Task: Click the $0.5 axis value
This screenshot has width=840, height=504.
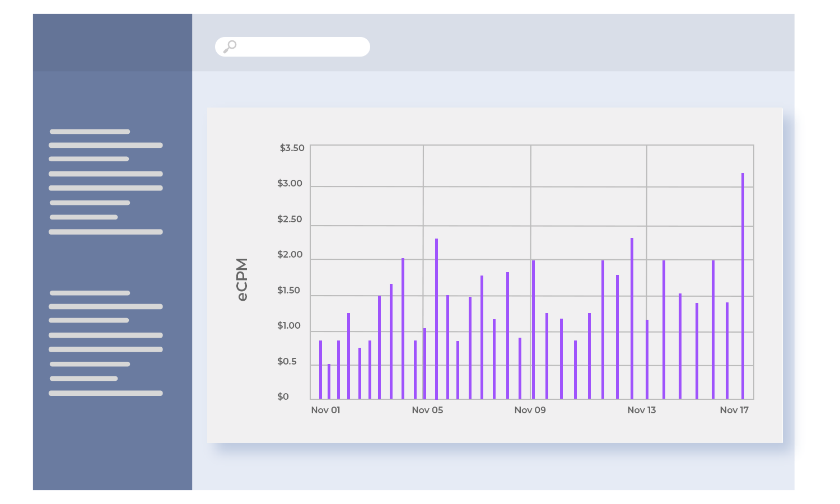Action: [x=287, y=361]
